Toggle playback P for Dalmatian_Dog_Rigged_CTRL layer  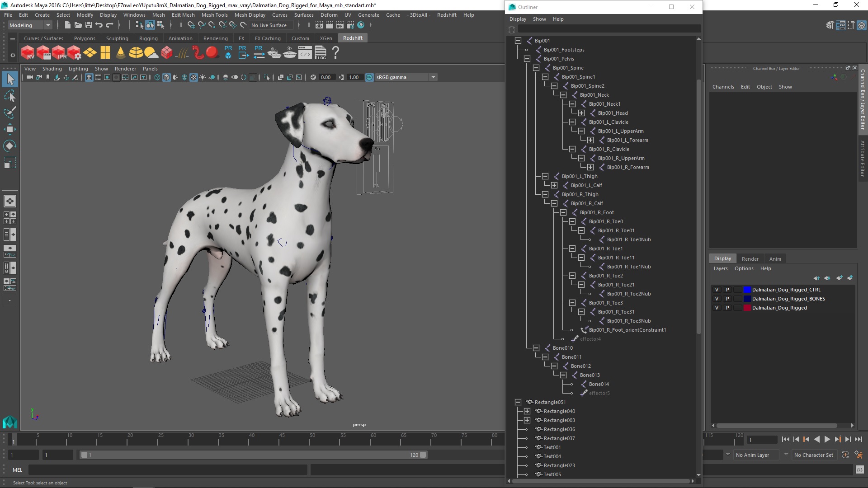[727, 290]
